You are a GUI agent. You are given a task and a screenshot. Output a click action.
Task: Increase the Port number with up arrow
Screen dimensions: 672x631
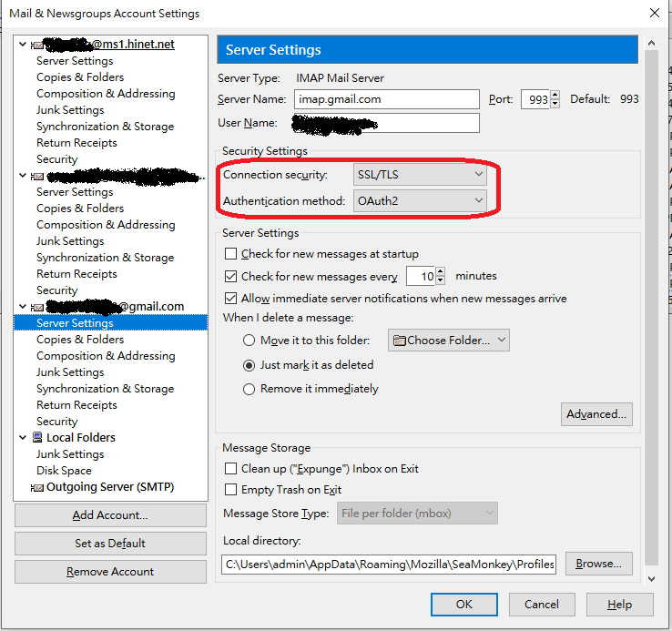tap(555, 95)
